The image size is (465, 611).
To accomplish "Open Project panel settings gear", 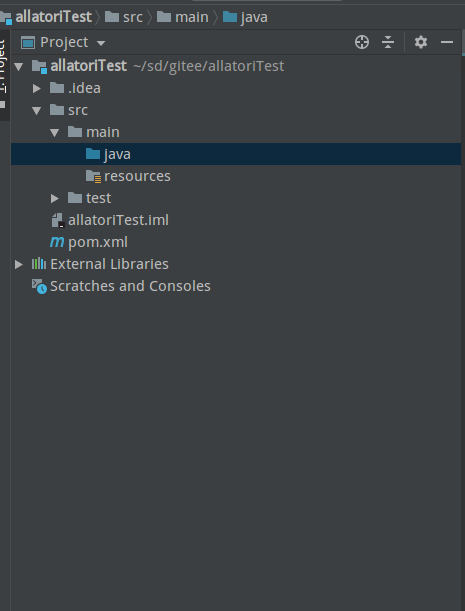I will click(421, 42).
